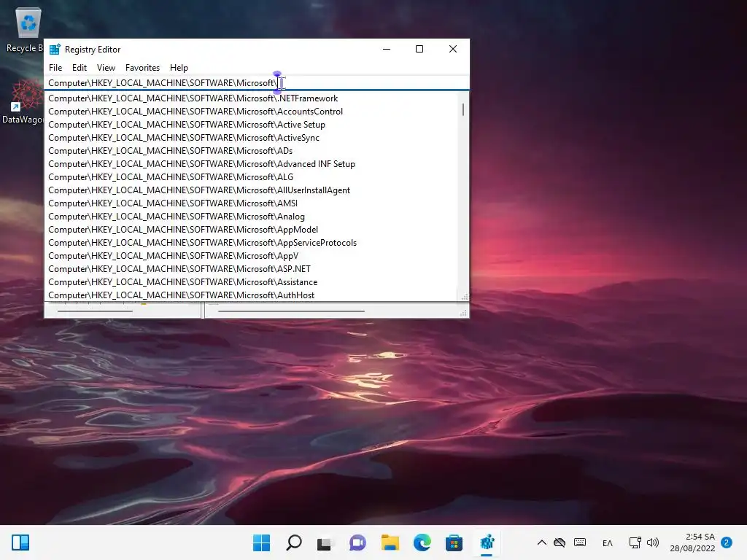
Task: Click the registry address bar field
Action: (257, 83)
